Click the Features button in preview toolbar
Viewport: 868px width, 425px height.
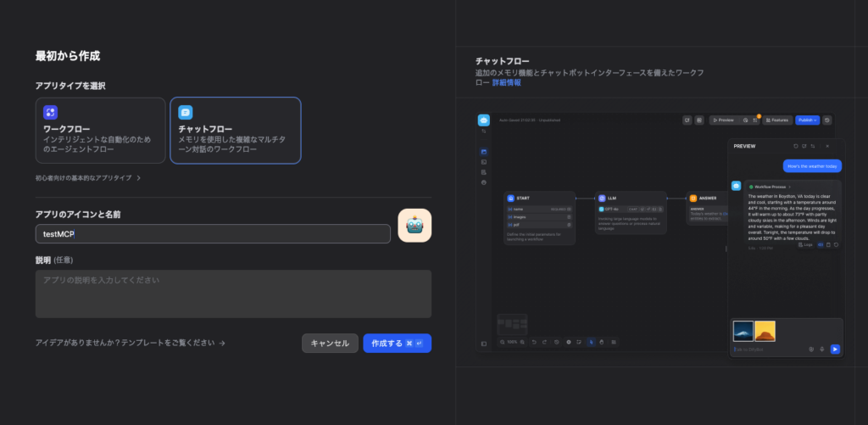[x=778, y=120]
